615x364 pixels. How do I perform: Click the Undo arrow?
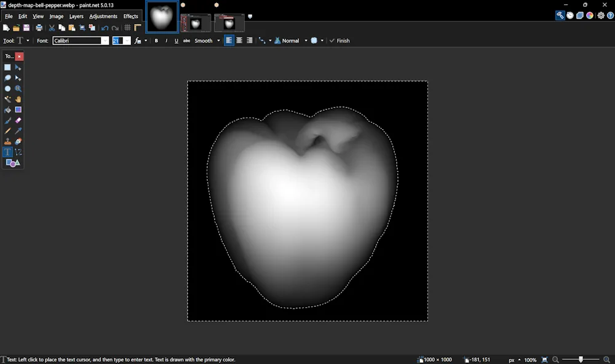pyautogui.click(x=105, y=28)
